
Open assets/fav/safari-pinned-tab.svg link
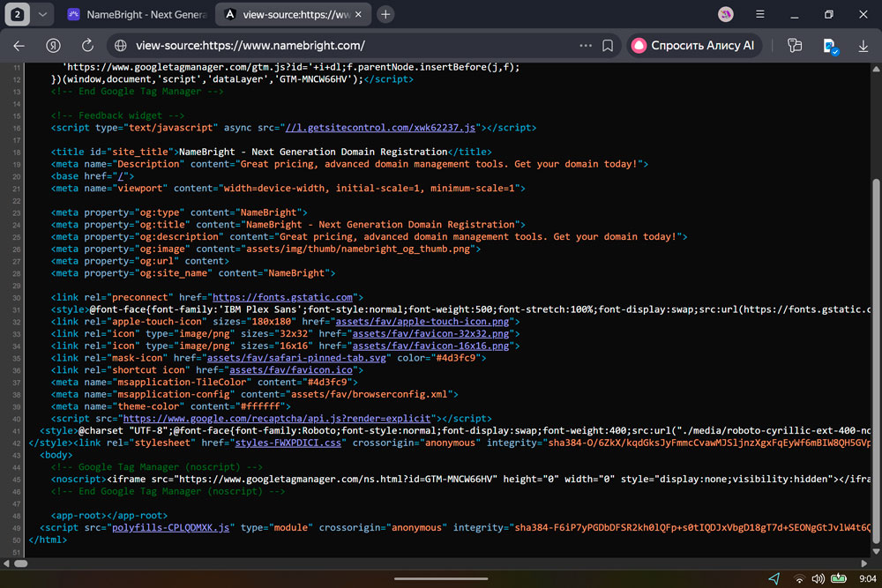coord(296,358)
